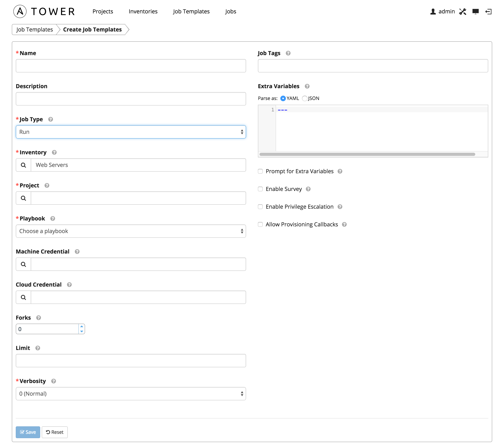Expand the Verbosity level dropdown

(x=131, y=393)
